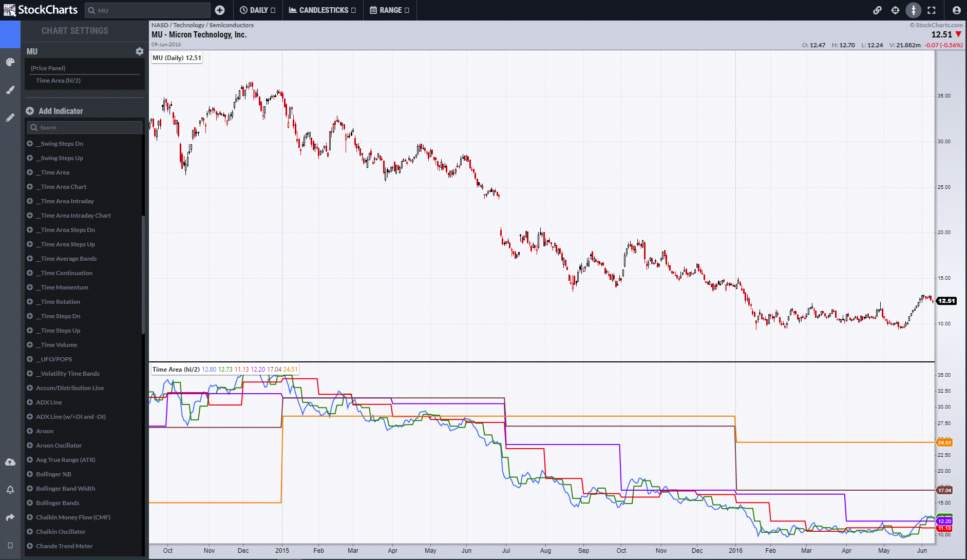
Task: Click the link/permalink icon
Action: pyautogui.click(x=878, y=10)
